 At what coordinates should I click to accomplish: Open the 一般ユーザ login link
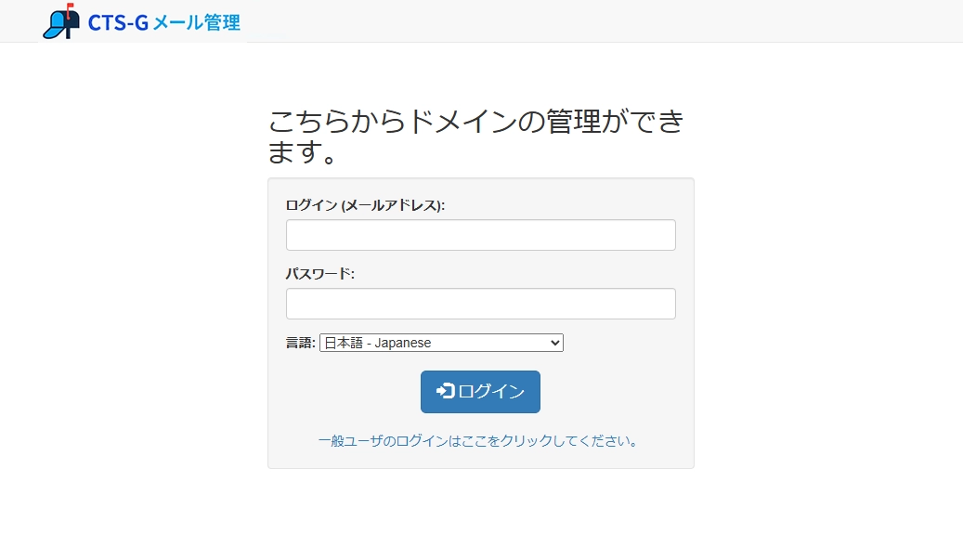[x=480, y=441]
